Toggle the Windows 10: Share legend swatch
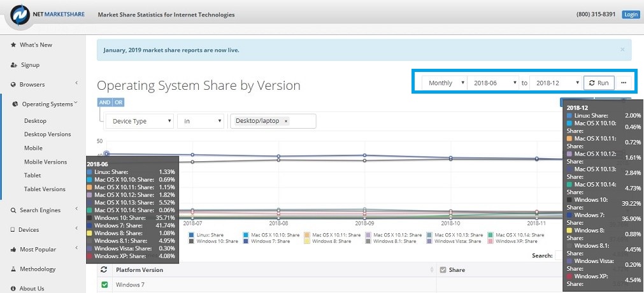 191,241
